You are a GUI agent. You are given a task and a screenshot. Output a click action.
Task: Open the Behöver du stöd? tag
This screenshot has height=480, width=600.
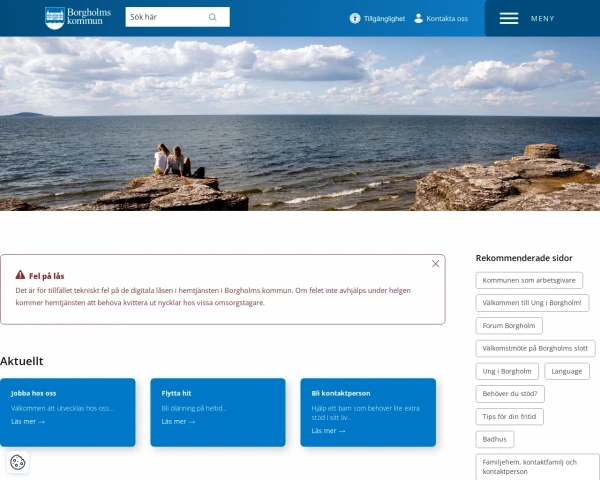click(510, 394)
